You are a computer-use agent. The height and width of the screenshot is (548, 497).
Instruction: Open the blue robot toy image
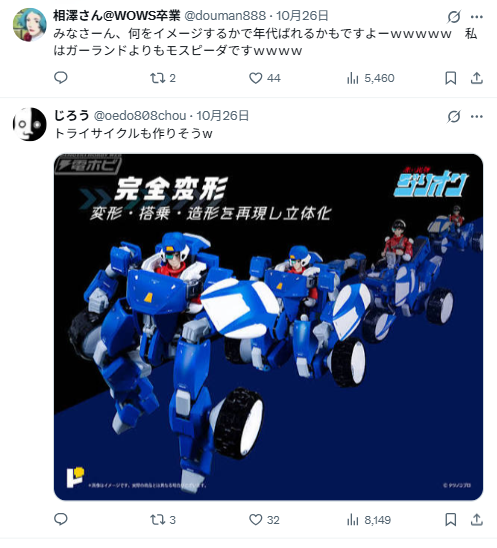pos(268,327)
